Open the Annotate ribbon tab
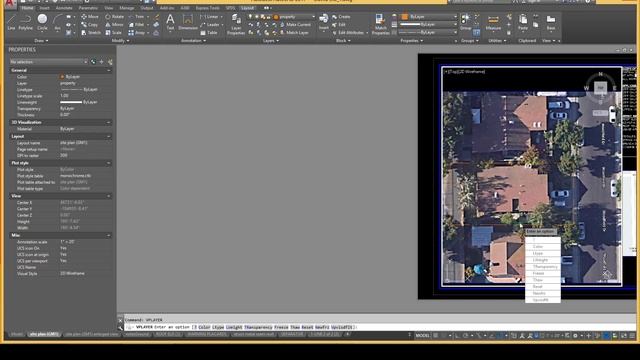The height and width of the screenshot is (360, 640). pos(64,8)
